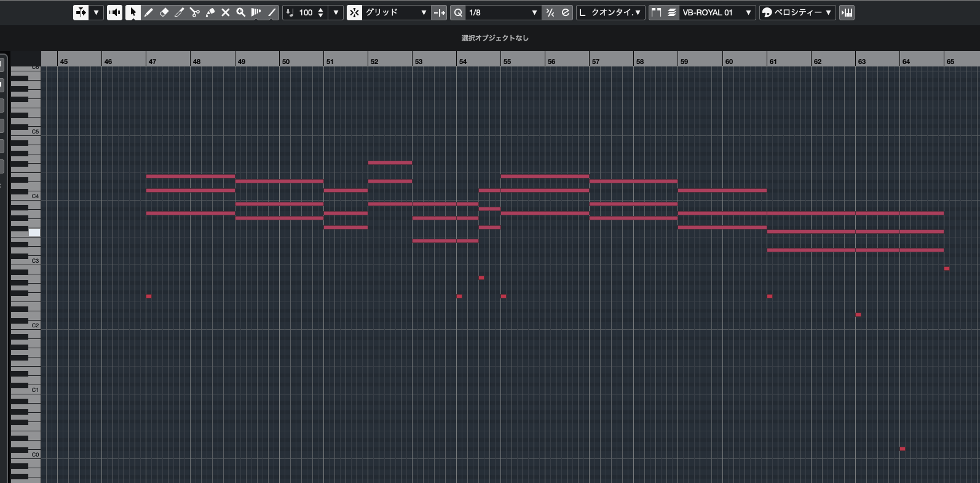Open the ベロシティー event colors menu
Viewport: 980px width, 483px height.
(797, 12)
